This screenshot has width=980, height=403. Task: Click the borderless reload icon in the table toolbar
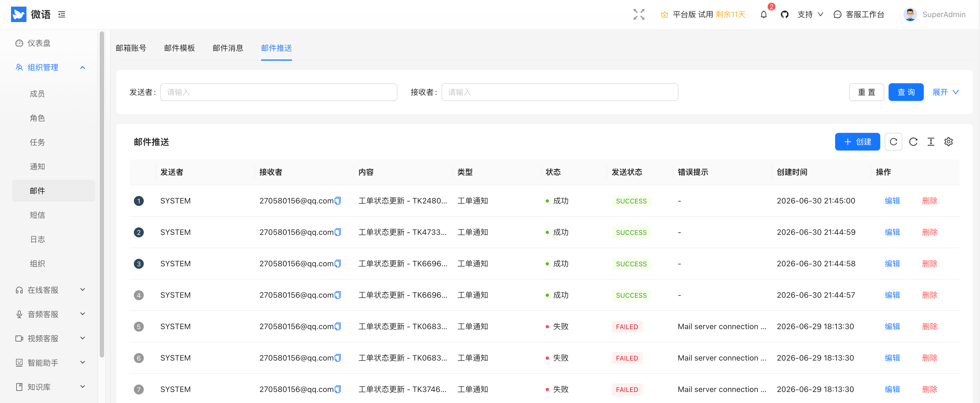[913, 142]
